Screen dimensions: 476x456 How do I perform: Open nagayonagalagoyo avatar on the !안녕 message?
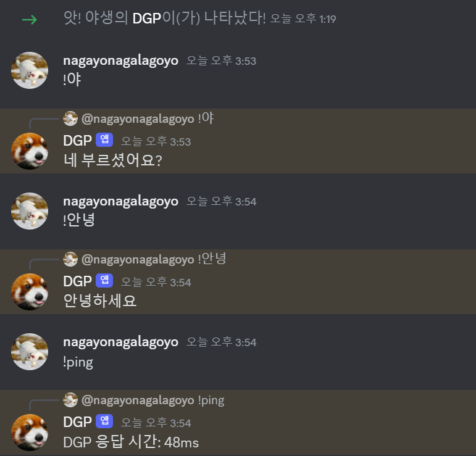30,211
